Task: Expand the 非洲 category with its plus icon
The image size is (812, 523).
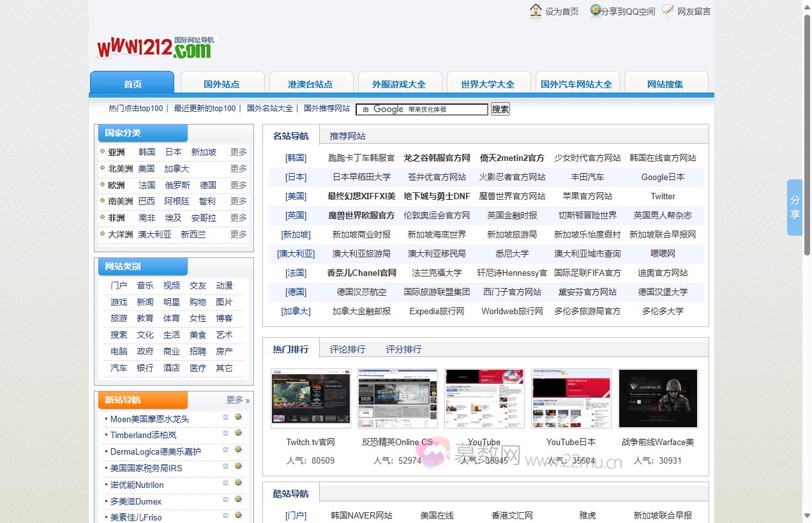Action: [102, 217]
